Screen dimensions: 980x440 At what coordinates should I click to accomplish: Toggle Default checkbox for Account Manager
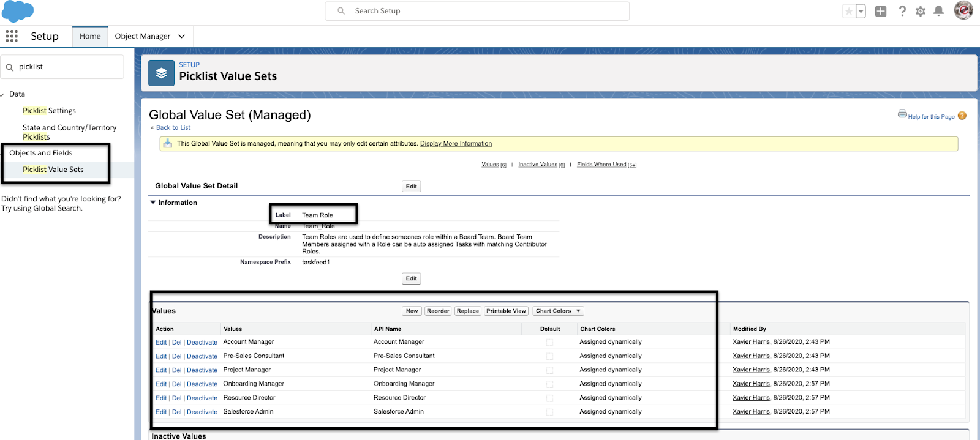(549, 343)
